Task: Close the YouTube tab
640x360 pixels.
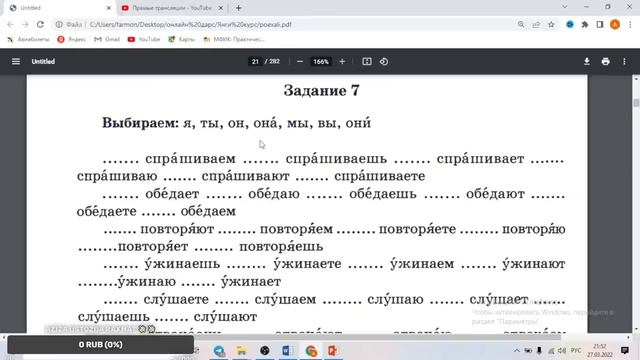Action: point(220,8)
